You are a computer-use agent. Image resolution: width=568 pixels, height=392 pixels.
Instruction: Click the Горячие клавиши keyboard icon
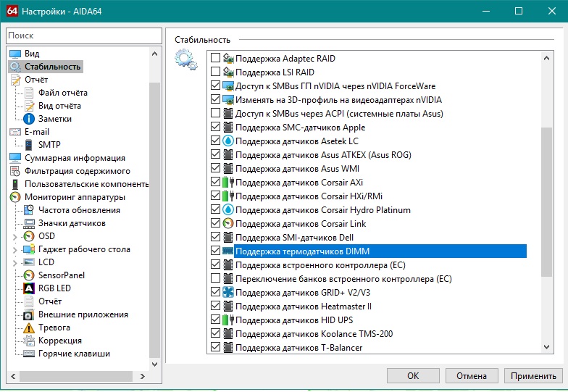(x=29, y=354)
